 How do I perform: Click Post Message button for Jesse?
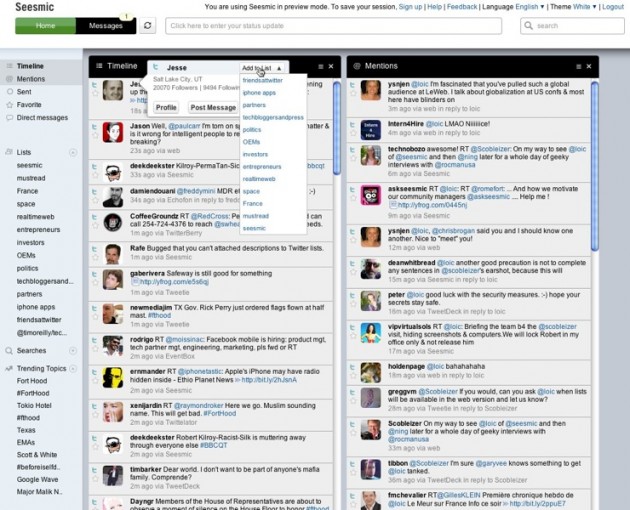click(213, 108)
